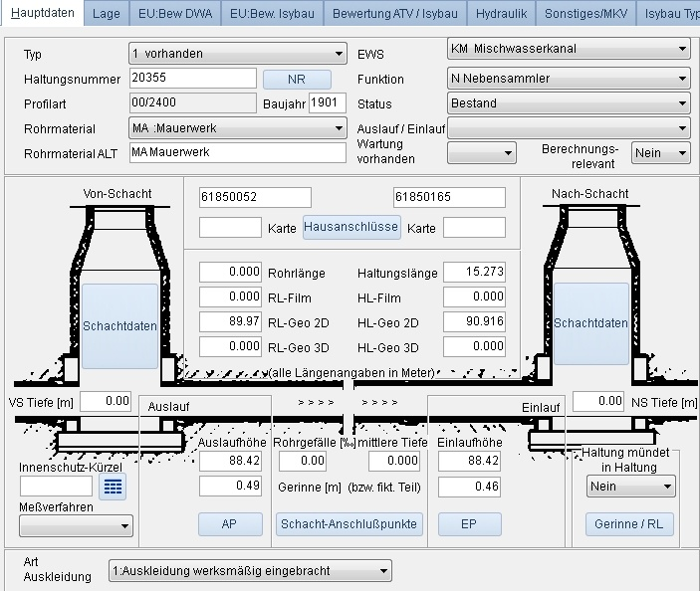Click the AP button under Auslauf

pos(229,524)
